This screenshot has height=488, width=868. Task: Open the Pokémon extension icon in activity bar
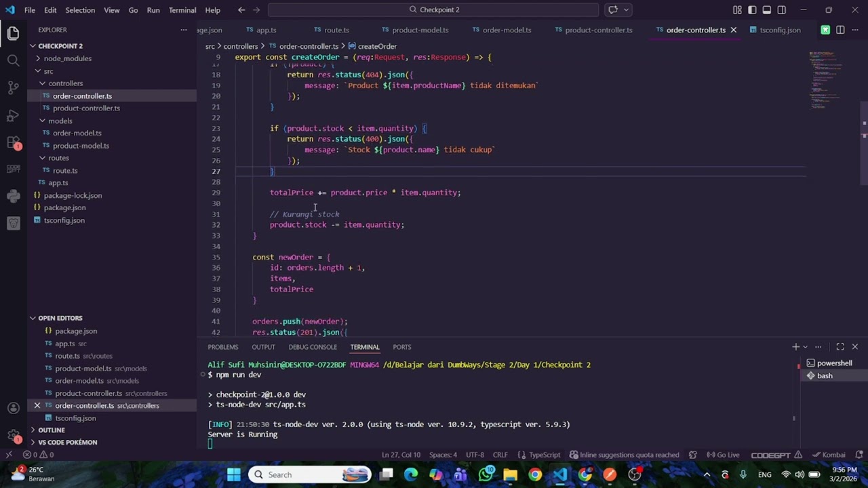click(x=13, y=223)
